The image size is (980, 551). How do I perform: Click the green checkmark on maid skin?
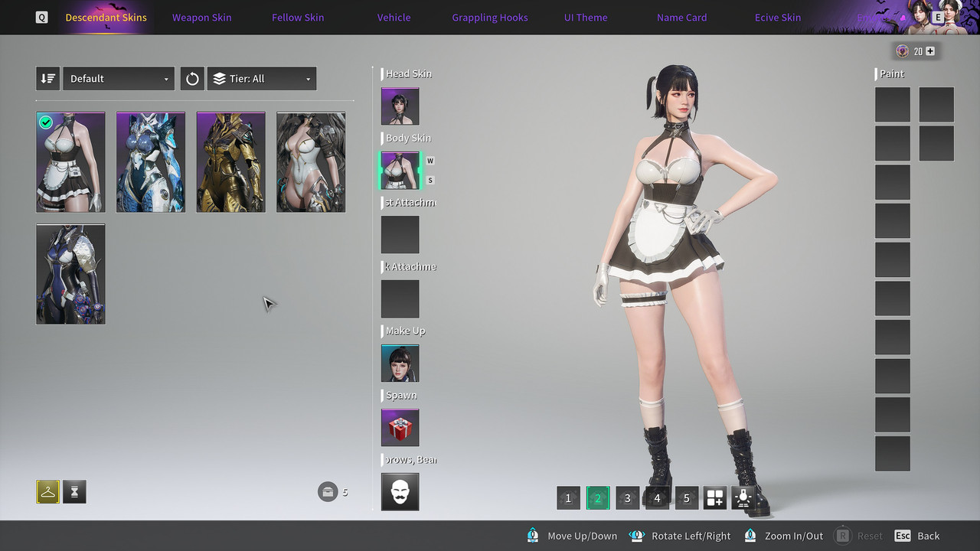click(x=46, y=122)
